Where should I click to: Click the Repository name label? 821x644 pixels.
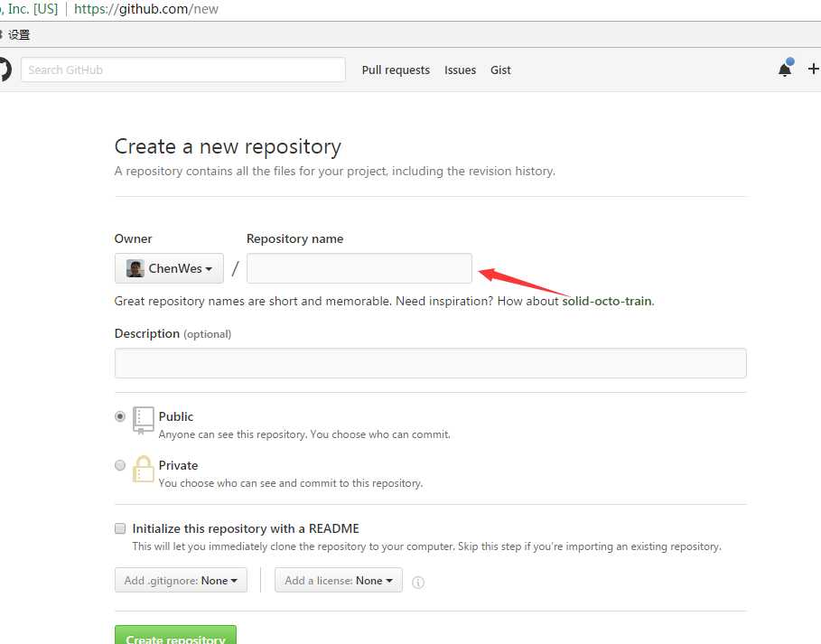[x=294, y=238]
